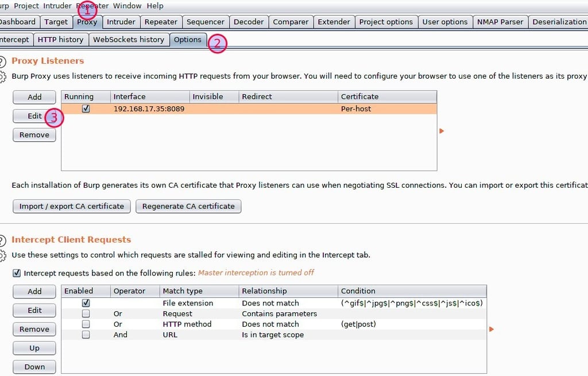The image size is (588, 376).
Task: Select the File extension rule row
Action: pyautogui.click(x=274, y=303)
